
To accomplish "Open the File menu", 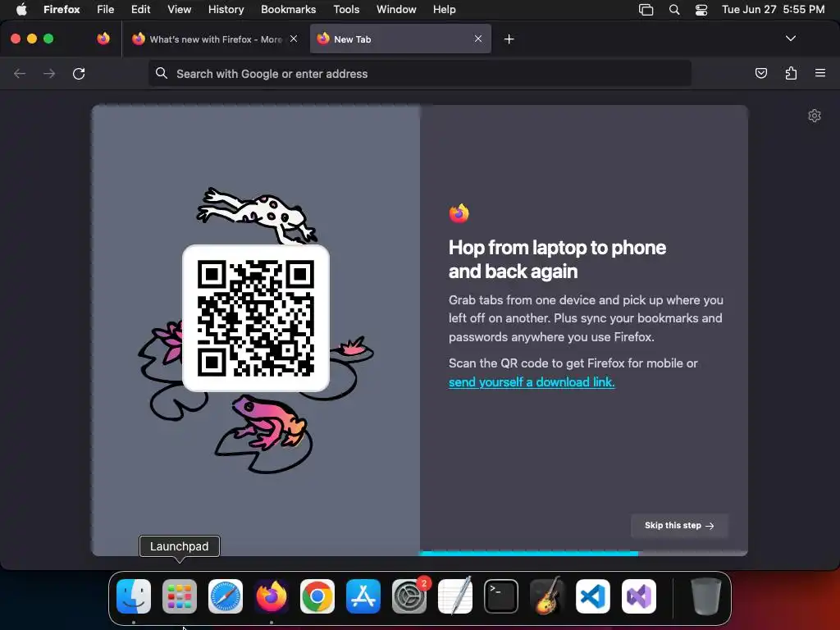I will coord(106,10).
